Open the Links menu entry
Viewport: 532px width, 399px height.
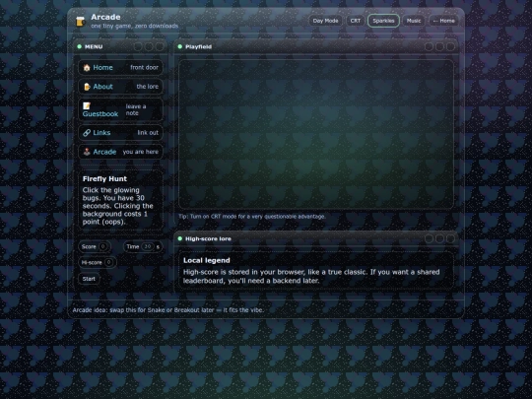[x=120, y=133]
